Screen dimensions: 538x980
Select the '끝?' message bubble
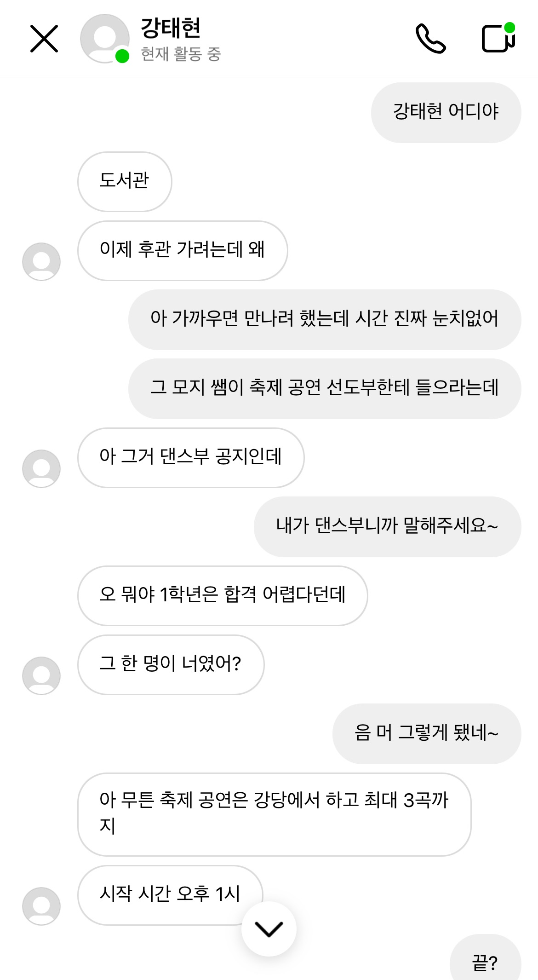(x=485, y=962)
